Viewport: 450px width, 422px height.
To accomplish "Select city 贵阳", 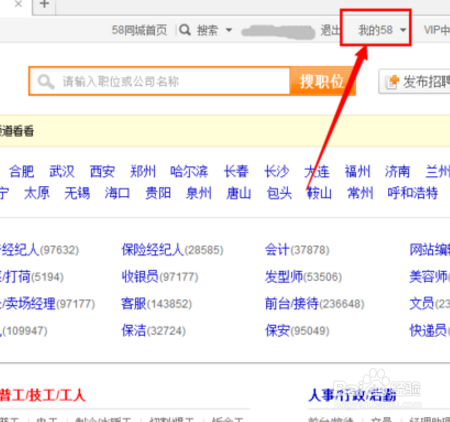I will (x=158, y=193).
